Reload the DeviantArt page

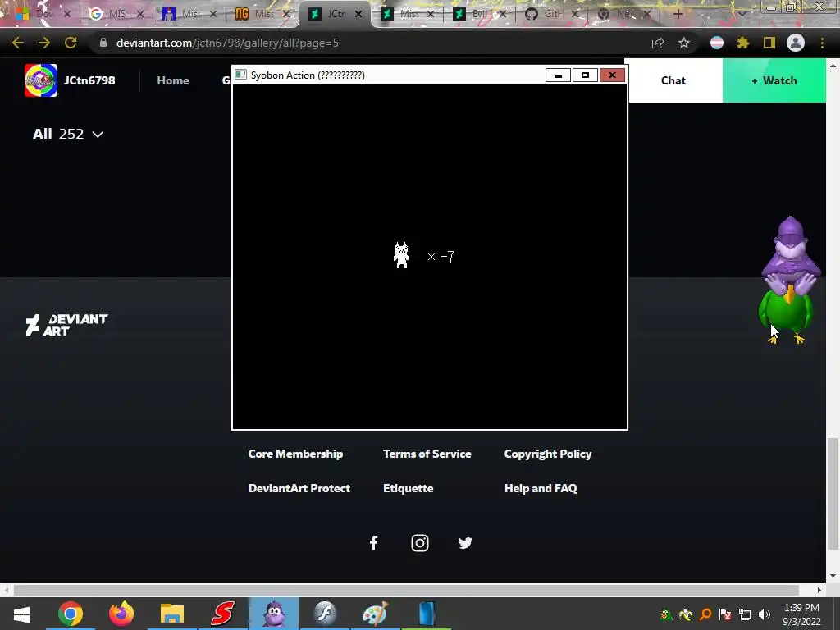71,43
